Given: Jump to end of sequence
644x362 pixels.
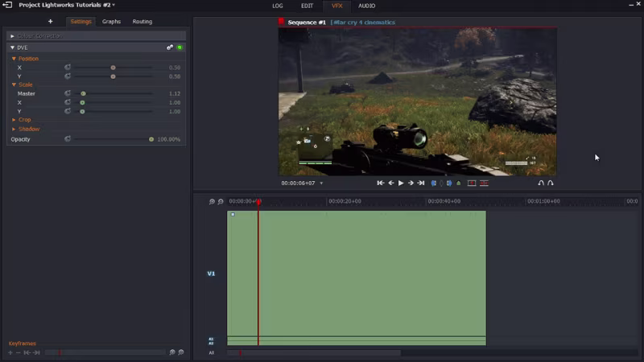Looking at the screenshot, I should click(420, 183).
